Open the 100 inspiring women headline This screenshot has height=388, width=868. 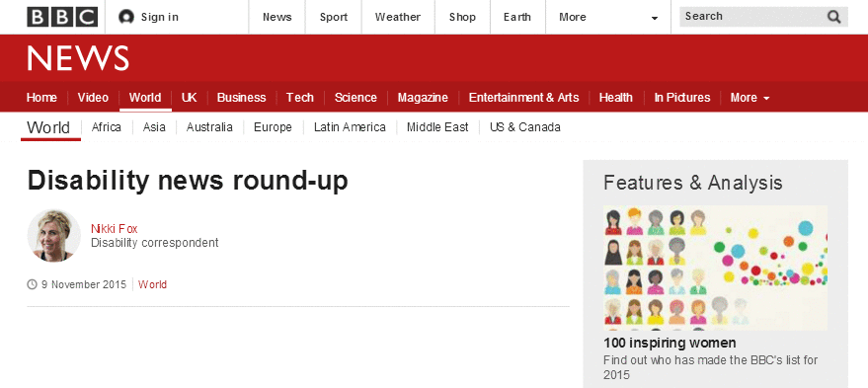[x=670, y=343]
